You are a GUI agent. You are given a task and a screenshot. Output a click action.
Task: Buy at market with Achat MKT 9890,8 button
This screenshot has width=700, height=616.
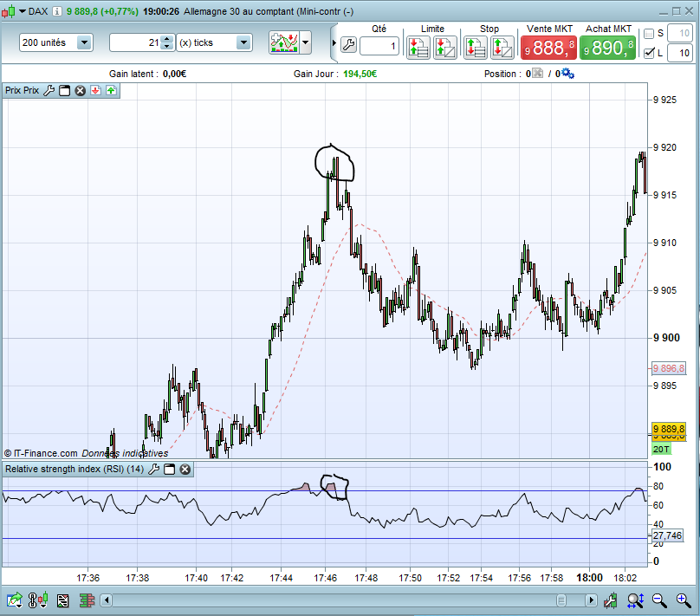tap(607, 48)
